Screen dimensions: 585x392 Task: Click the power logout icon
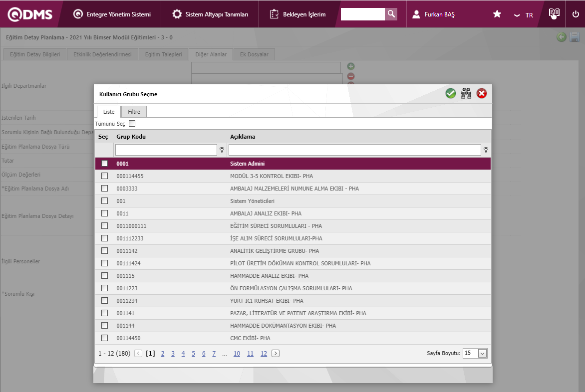click(576, 14)
